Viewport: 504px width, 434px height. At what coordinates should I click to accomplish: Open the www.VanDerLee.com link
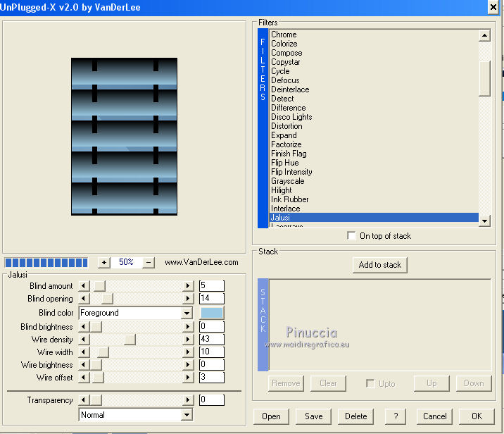pyautogui.click(x=201, y=262)
